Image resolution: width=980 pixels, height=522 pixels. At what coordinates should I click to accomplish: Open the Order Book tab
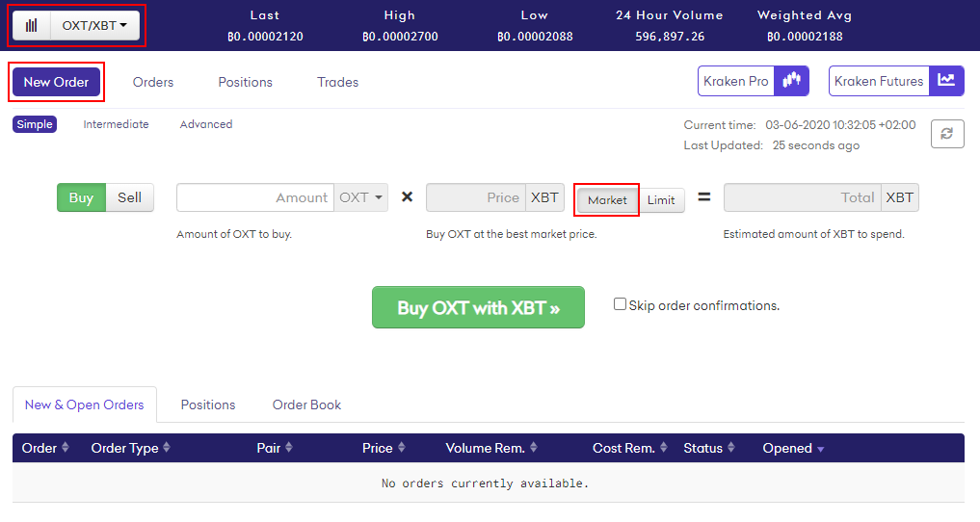coord(306,405)
